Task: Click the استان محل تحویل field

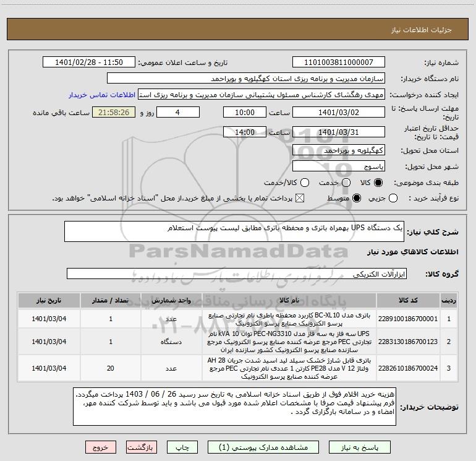Action: coord(339,150)
